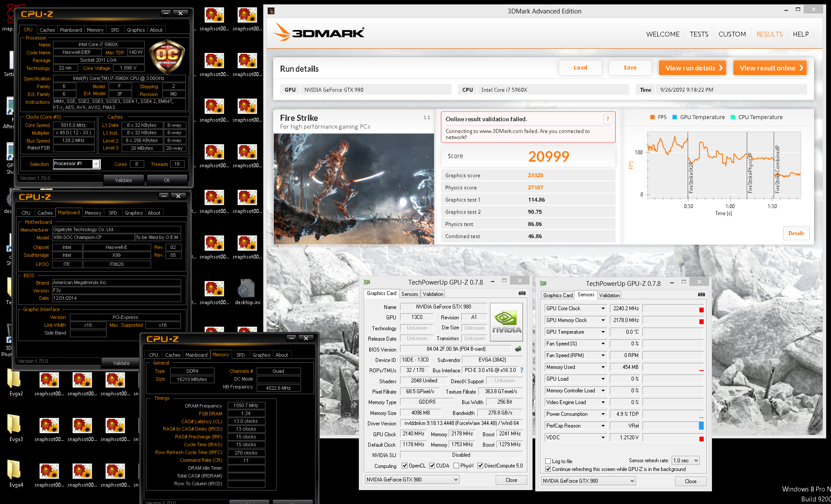Open the Processor #1 selection dropdown in CPU-Z

tap(96, 164)
